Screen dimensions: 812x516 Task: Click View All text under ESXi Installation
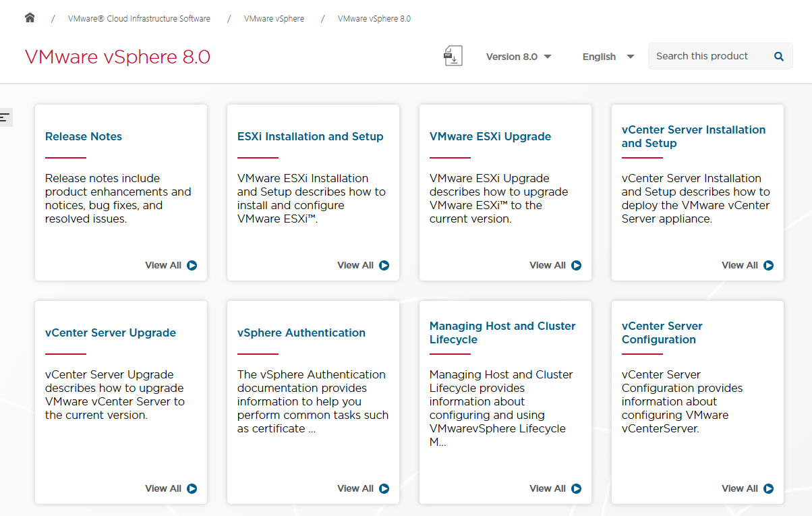point(355,265)
